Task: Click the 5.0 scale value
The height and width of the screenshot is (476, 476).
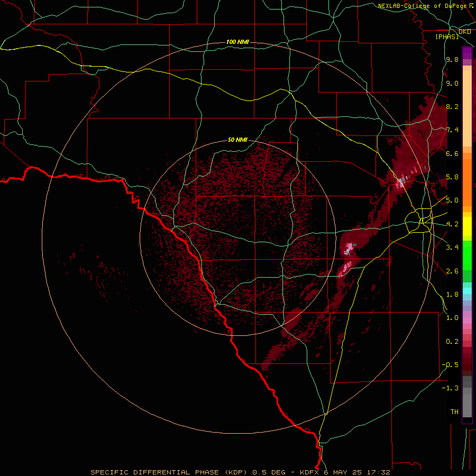Action: pyautogui.click(x=452, y=200)
